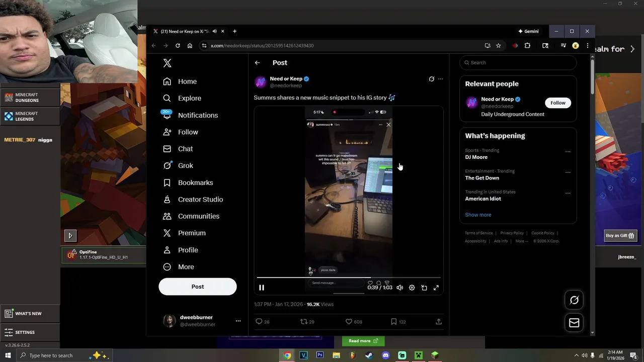The width and height of the screenshot is (644, 362).
Task: Select Minecraft Legends in launcher
Action: pyautogui.click(x=30, y=116)
